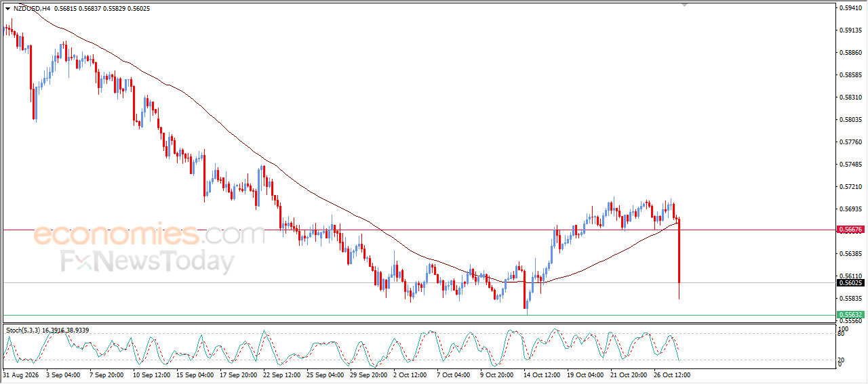Viewport: 868px width, 384px height.
Task: Click the 10 Sep 12:00 time label
Action: pos(152,375)
